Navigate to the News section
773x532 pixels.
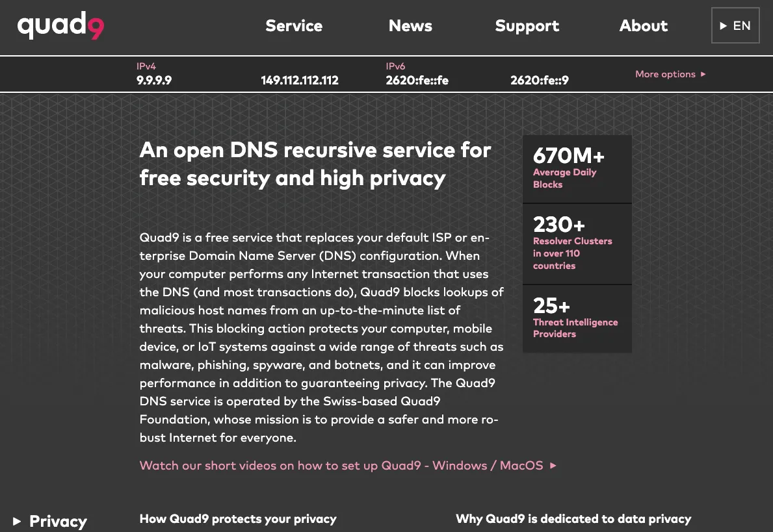click(x=410, y=26)
